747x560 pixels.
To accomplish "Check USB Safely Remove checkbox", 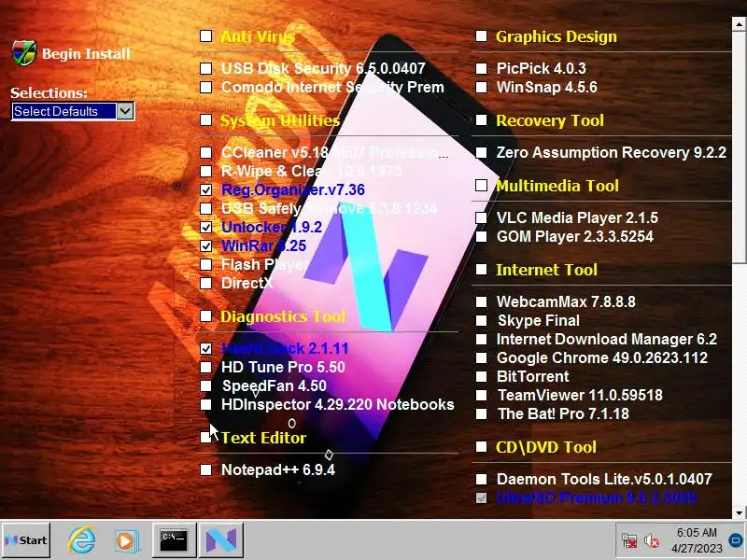I will (205, 208).
